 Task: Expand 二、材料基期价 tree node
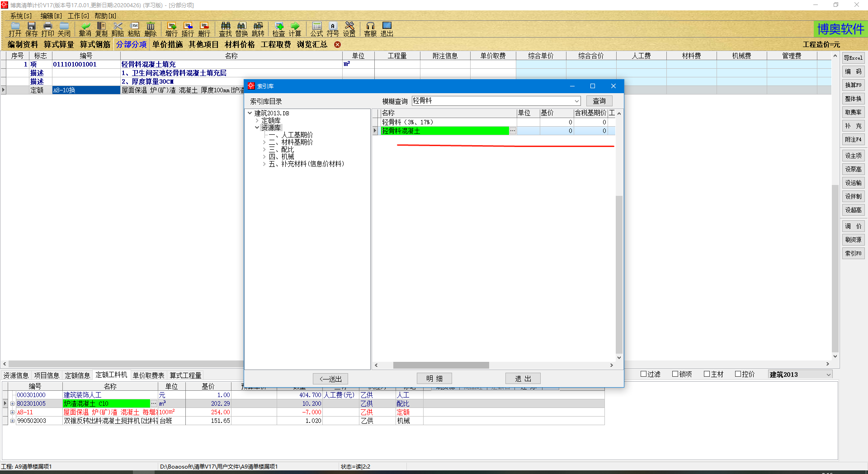[264, 142]
